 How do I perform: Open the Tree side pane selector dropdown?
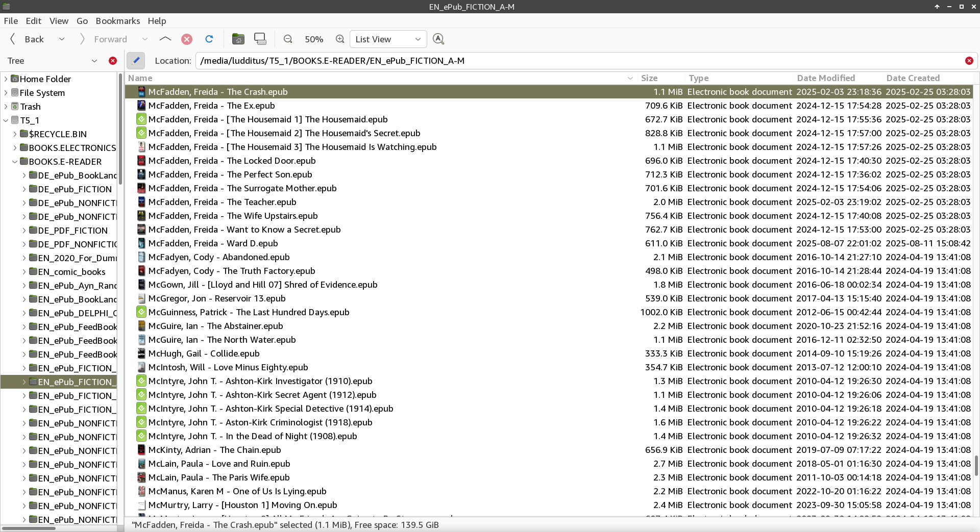click(94, 61)
